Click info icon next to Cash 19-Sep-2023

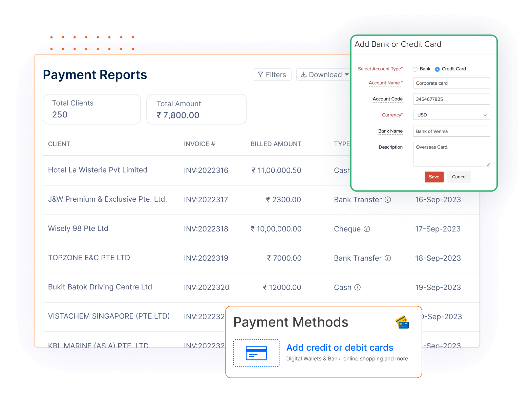point(357,287)
